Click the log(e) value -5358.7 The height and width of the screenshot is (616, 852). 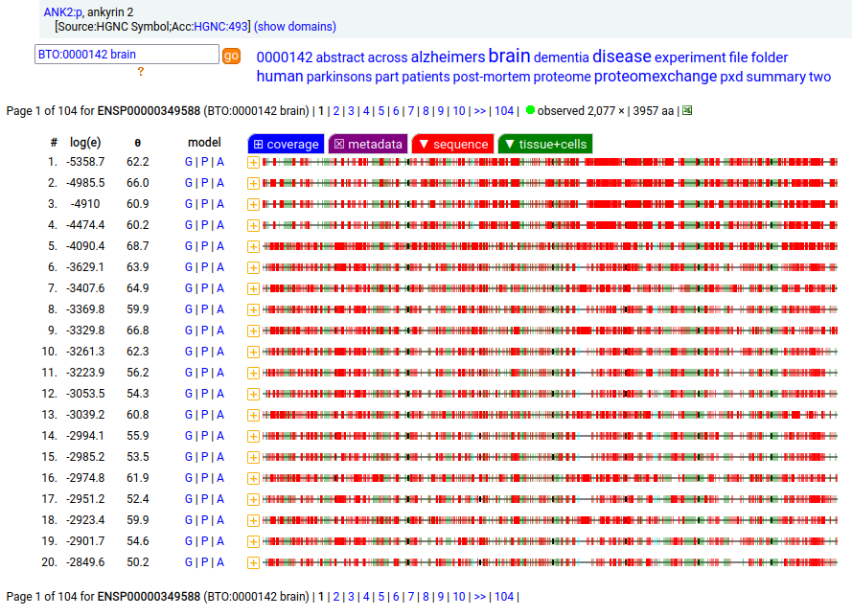(x=85, y=162)
